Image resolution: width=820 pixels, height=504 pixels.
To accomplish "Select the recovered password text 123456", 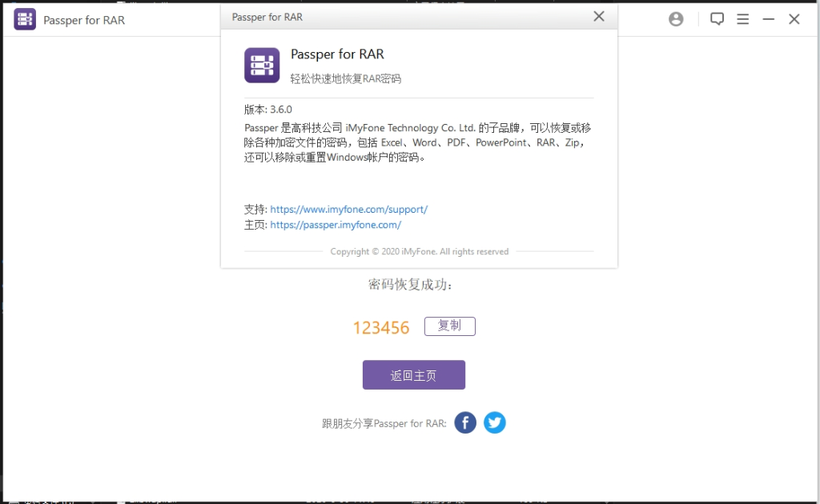I will (x=380, y=326).
